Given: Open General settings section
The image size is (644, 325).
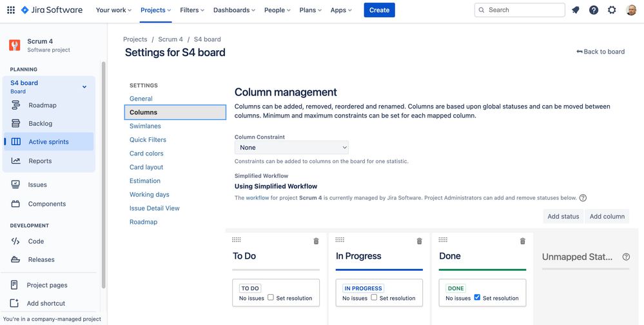Looking at the screenshot, I should coord(141,99).
